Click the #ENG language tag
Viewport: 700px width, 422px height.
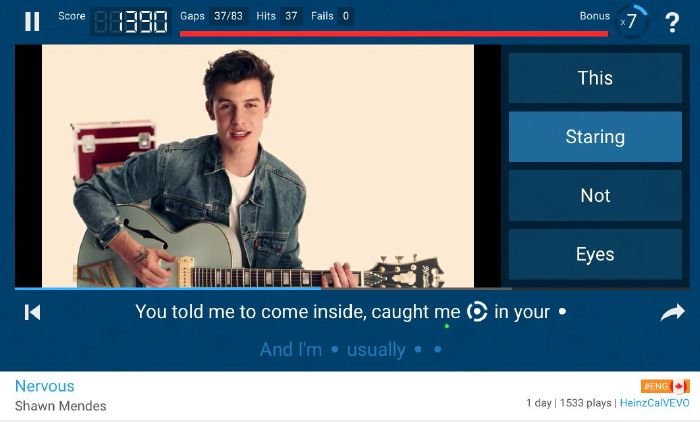click(x=656, y=386)
